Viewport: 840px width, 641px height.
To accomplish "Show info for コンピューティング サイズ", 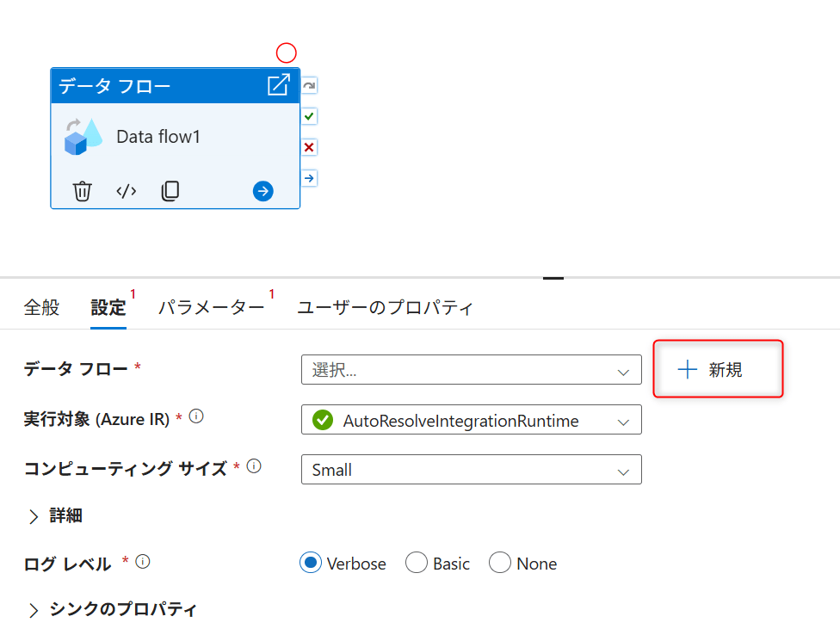I will [x=254, y=465].
